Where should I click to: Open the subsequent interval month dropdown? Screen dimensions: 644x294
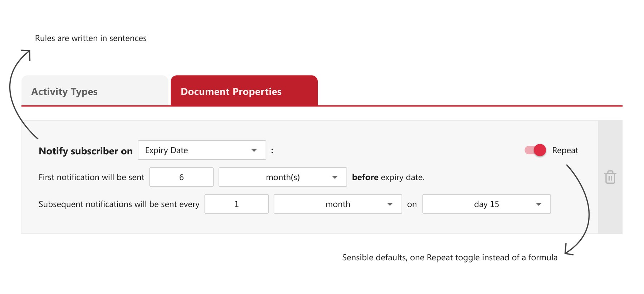pyautogui.click(x=338, y=204)
